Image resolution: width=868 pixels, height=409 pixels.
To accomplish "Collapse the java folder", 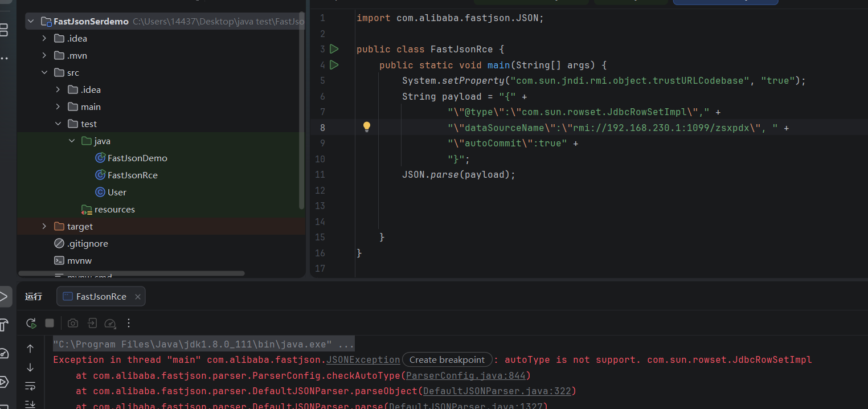I will [72, 141].
